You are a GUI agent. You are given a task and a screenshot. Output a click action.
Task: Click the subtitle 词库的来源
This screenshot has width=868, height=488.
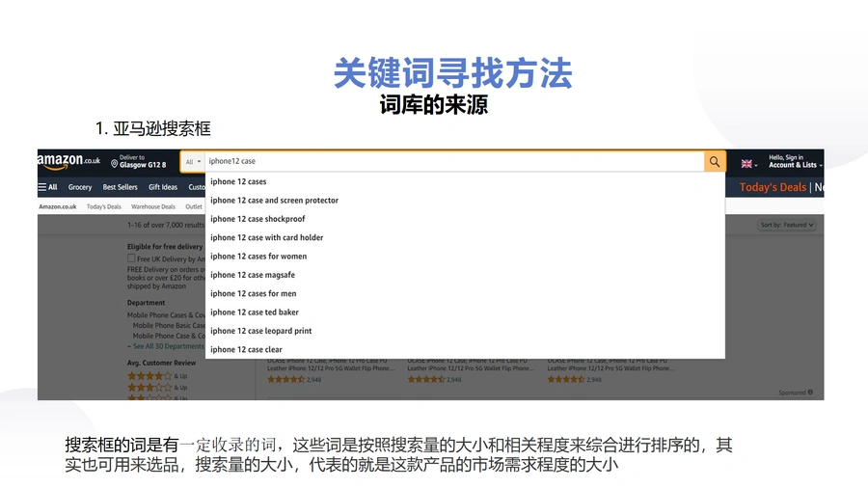(x=433, y=105)
